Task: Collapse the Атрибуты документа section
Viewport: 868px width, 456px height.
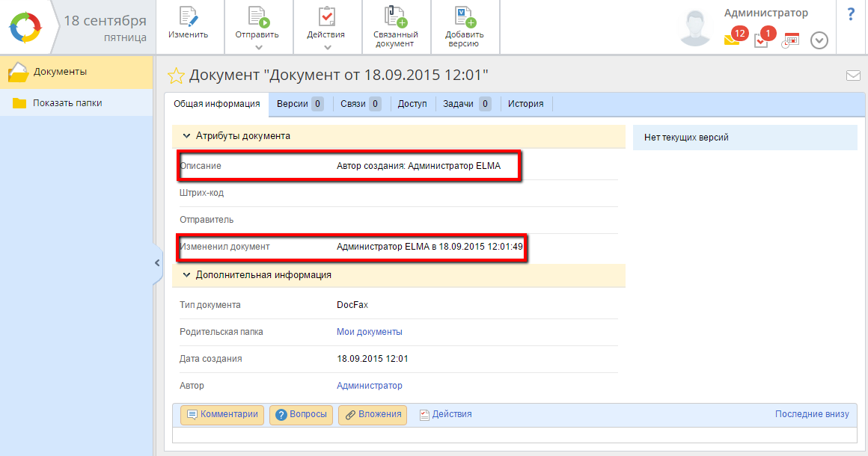Action: (186, 136)
